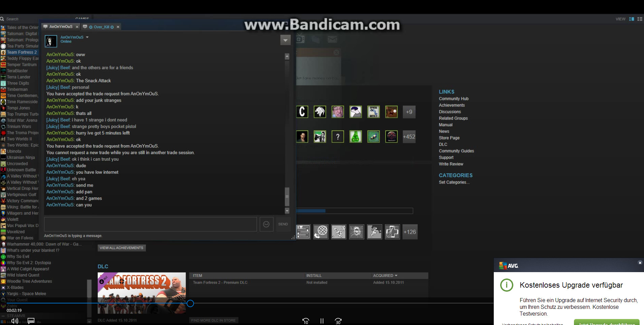
Task: Skip forward 30 seconds in video
Action: coord(338,321)
